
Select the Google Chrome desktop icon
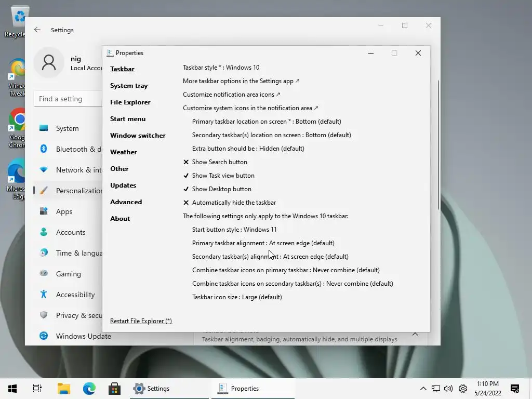click(x=16, y=128)
